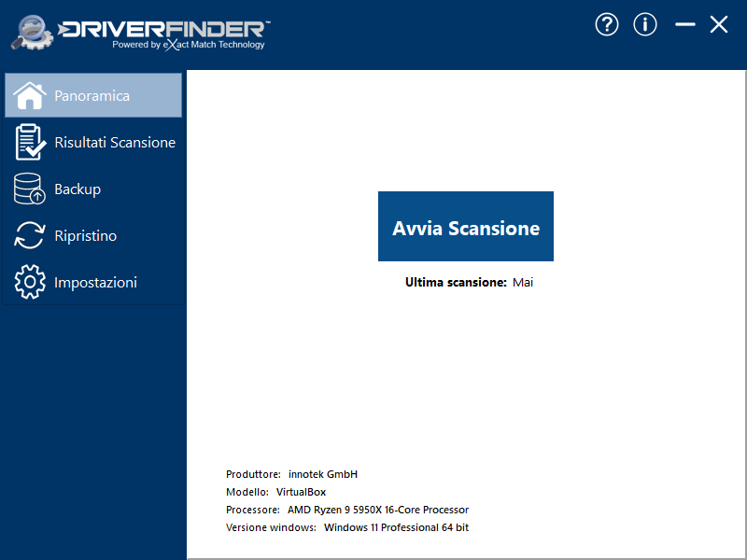
Task: Select the Panoramica menu label
Action: tap(92, 96)
